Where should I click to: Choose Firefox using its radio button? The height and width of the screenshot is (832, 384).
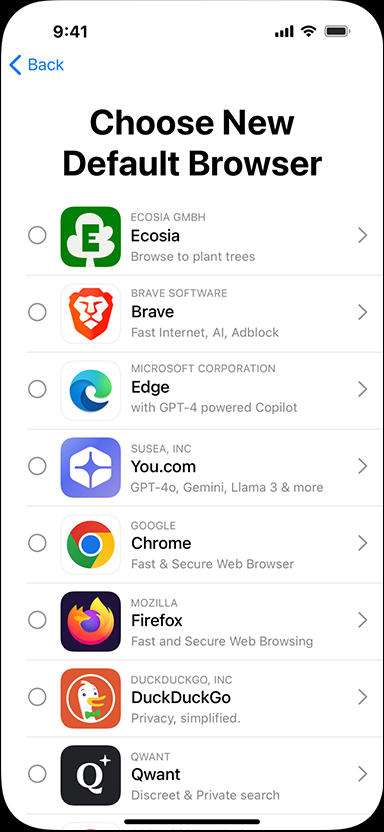coord(37,620)
